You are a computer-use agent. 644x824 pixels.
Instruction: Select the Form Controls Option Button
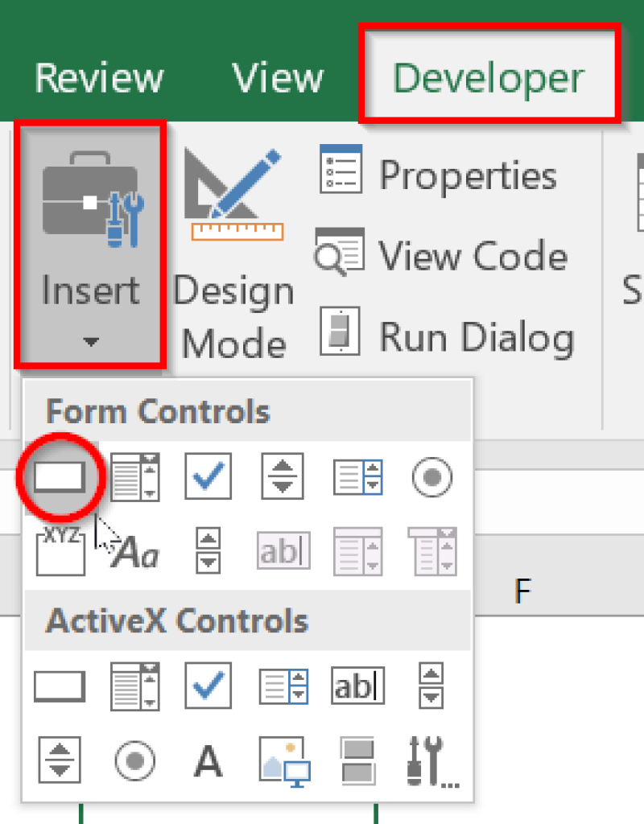(431, 476)
